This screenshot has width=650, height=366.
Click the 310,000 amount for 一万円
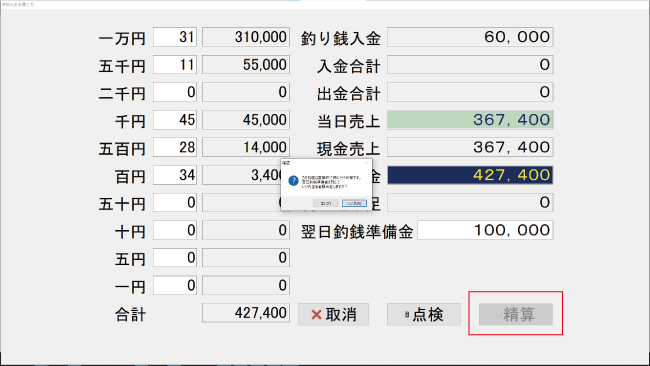[246, 37]
